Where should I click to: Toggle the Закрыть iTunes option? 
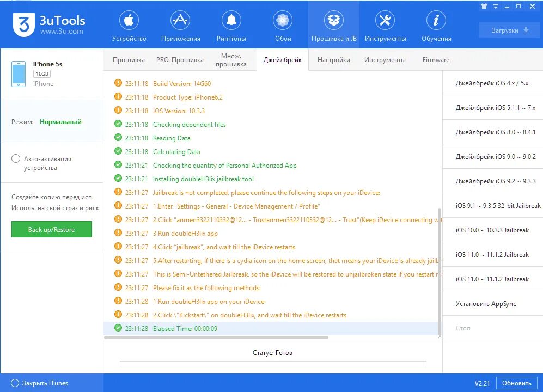click(15, 383)
